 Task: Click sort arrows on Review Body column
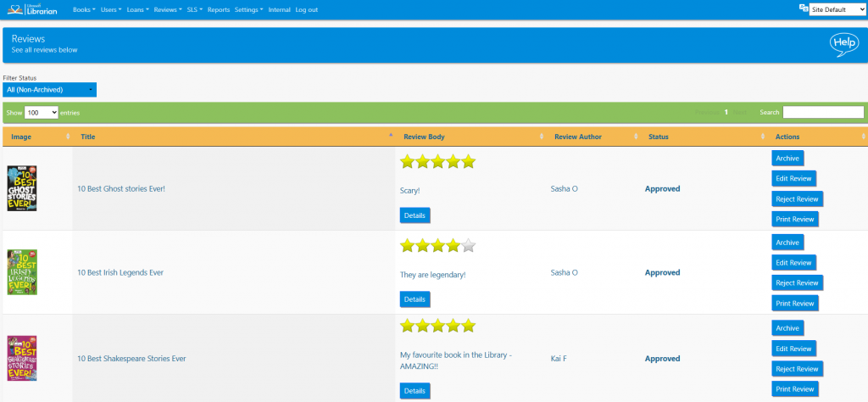click(x=542, y=137)
